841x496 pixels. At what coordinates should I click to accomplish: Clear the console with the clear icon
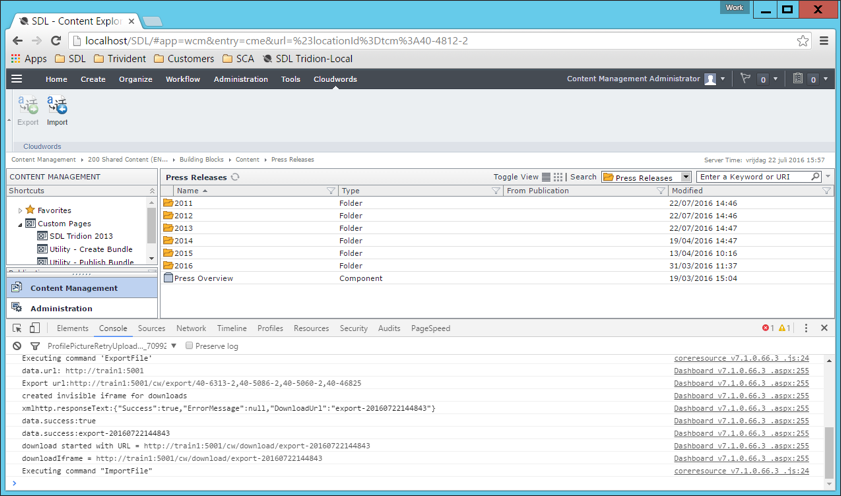[17, 346]
